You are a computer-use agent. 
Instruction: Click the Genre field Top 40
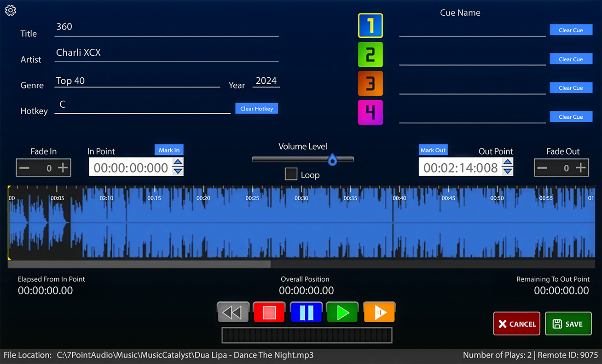(137, 81)
